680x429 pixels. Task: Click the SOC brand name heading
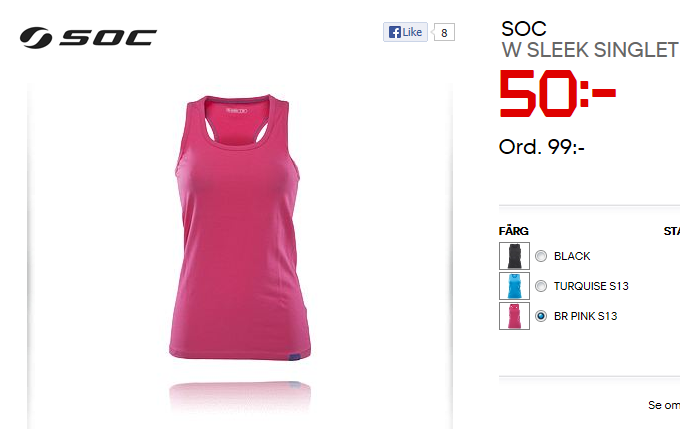pos(524,29)
